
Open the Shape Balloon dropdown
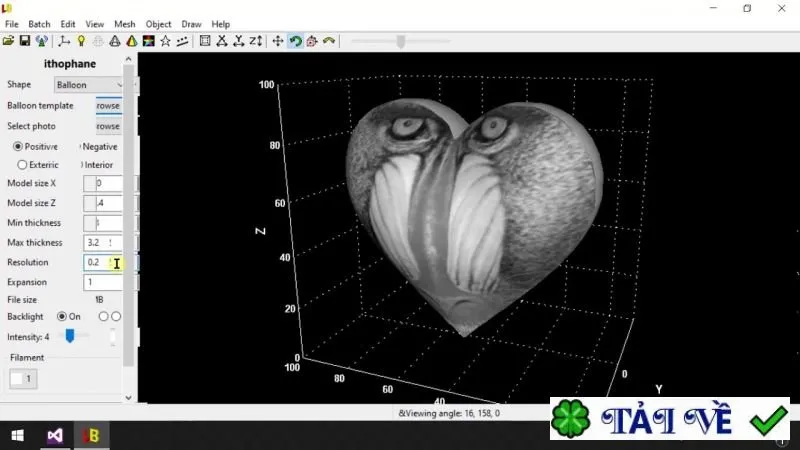[x=88, y=85]
